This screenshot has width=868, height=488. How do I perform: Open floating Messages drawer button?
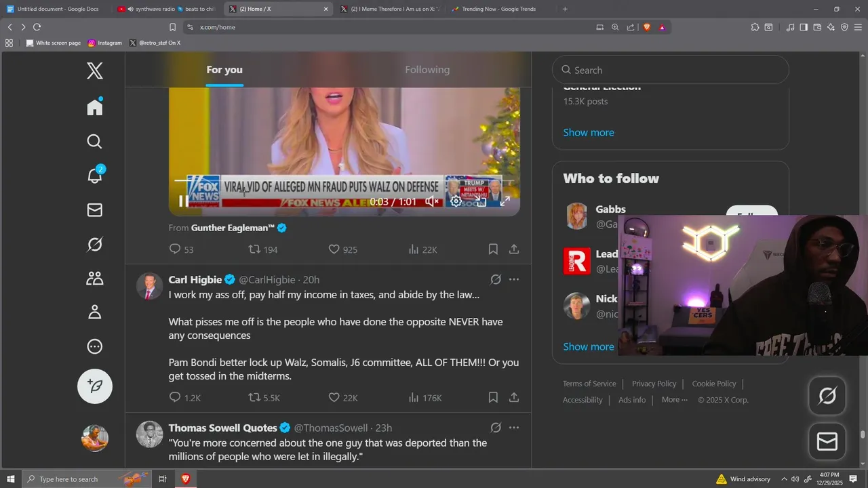pyautogui.click(x=827, y=442)
